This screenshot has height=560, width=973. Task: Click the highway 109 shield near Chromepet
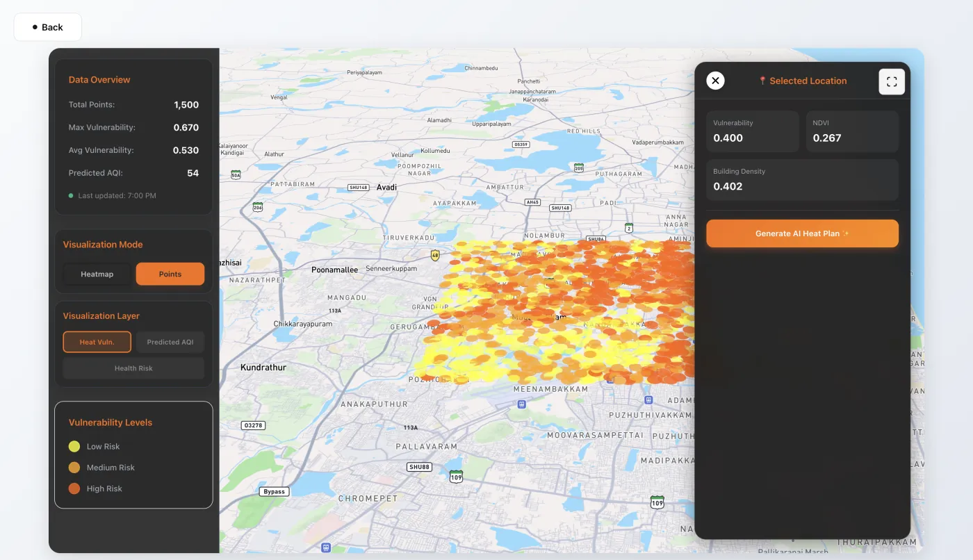click(x=456, y=477)
